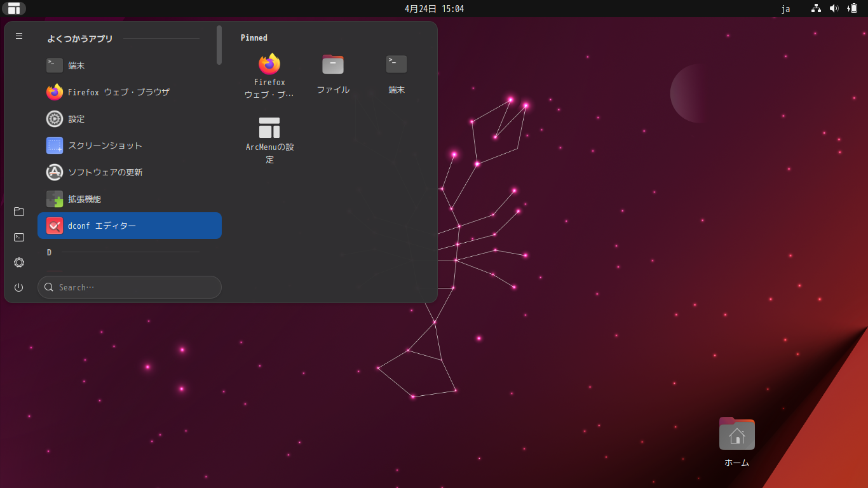This screenshot has width=868, height=488.
Task: Open the hamburger menu in ArcMenu sidebar
Action: [x=19, y=36]
